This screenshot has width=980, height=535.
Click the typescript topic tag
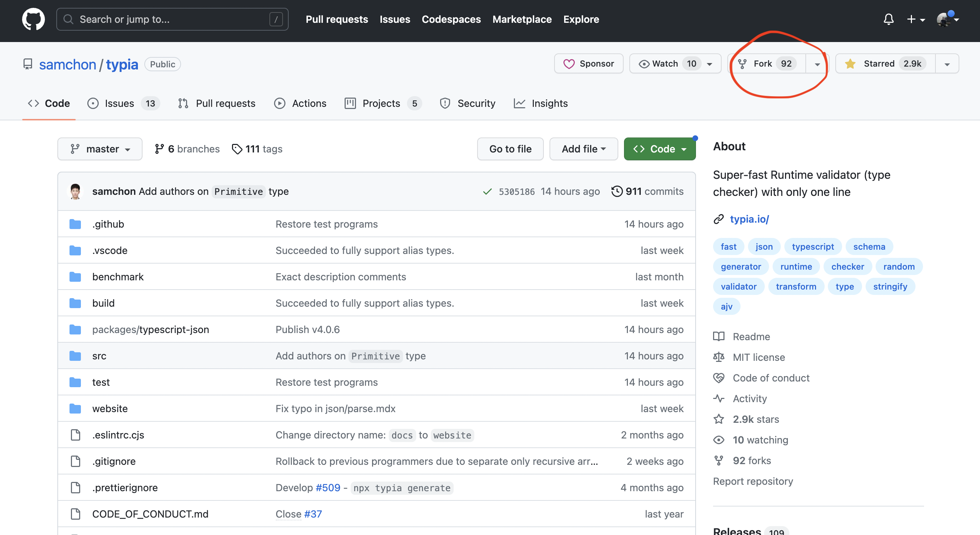tap(813, 246)
